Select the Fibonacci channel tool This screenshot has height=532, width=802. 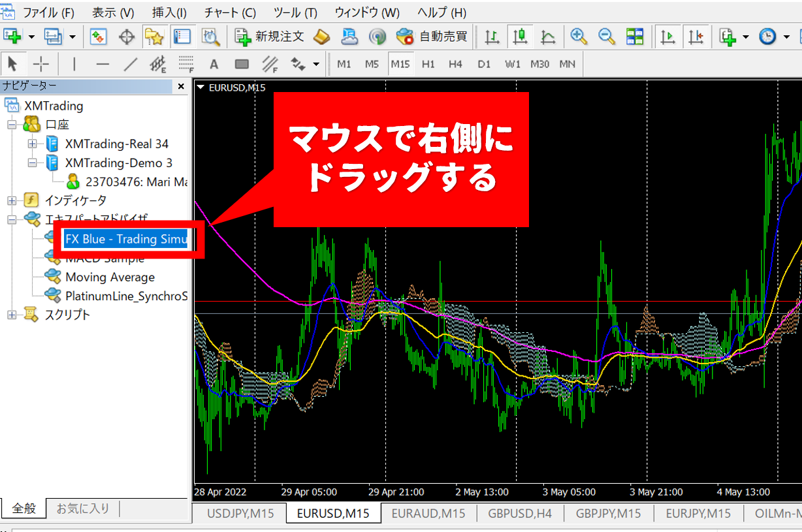[x=270, y=64]
